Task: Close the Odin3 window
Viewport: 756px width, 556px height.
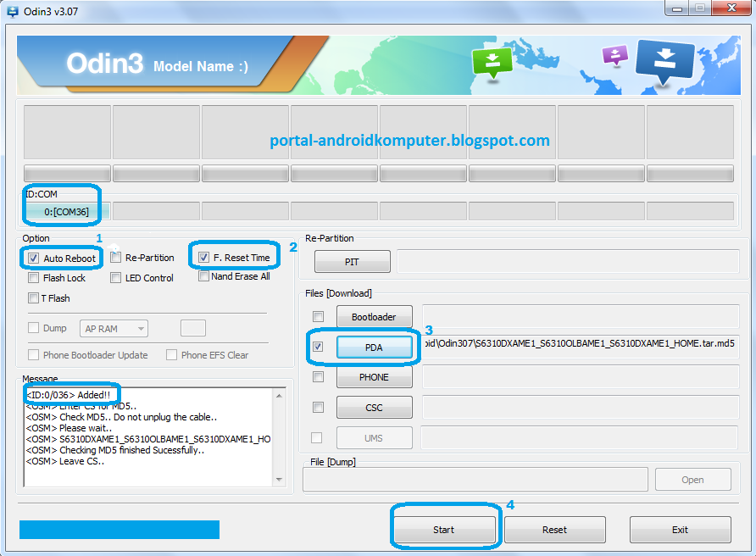Action: pyautogui.click(x=732, y=8)
